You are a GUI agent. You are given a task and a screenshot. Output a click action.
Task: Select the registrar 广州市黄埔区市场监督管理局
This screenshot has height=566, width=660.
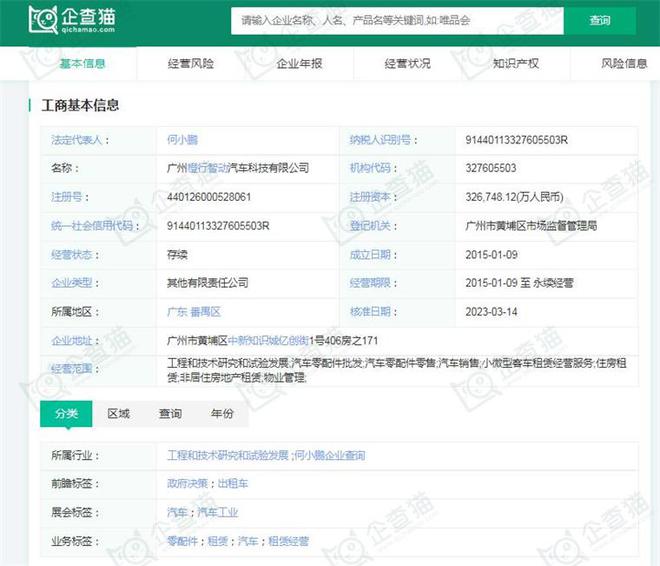tap(531, 226)
